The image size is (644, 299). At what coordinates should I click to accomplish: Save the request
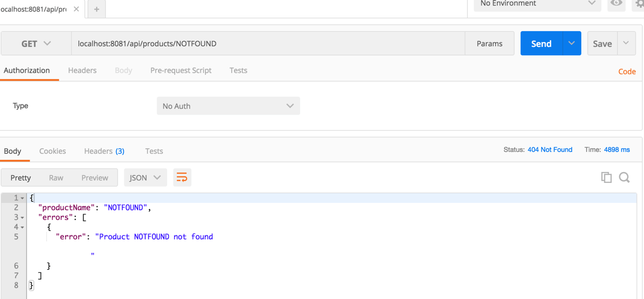602,44
